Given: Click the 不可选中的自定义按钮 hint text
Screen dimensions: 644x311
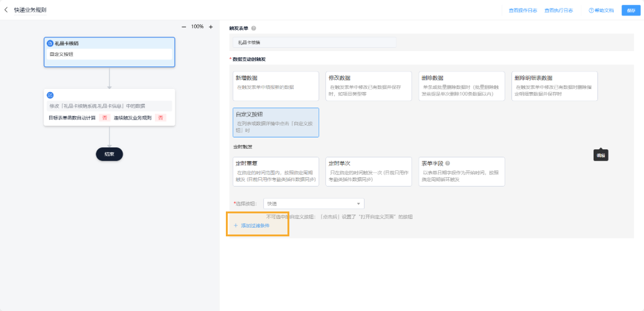Looking at the screenshot, I should click(339, 216).
